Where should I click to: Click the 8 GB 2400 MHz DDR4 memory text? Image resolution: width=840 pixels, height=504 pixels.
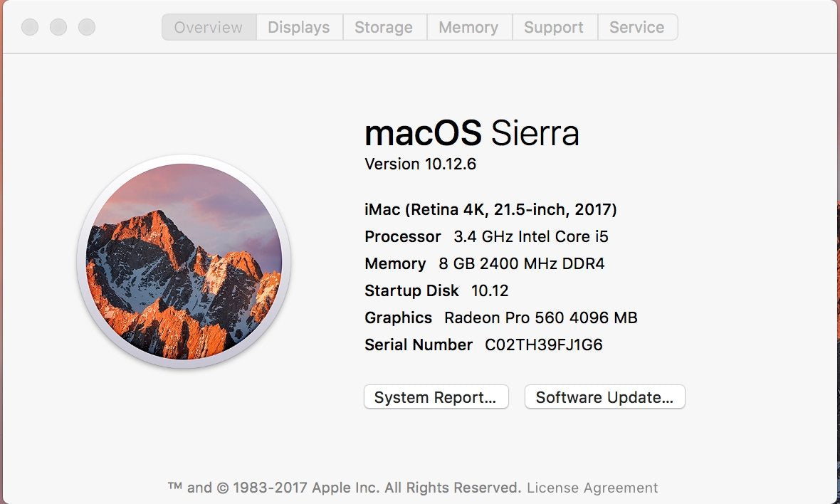coord(521,264)
